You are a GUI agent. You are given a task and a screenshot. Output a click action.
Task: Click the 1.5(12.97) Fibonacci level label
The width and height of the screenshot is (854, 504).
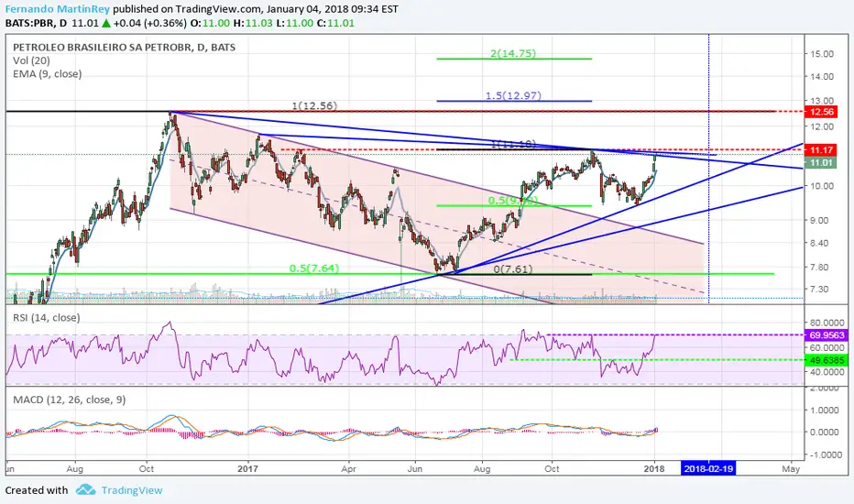[x=514, y=95]
